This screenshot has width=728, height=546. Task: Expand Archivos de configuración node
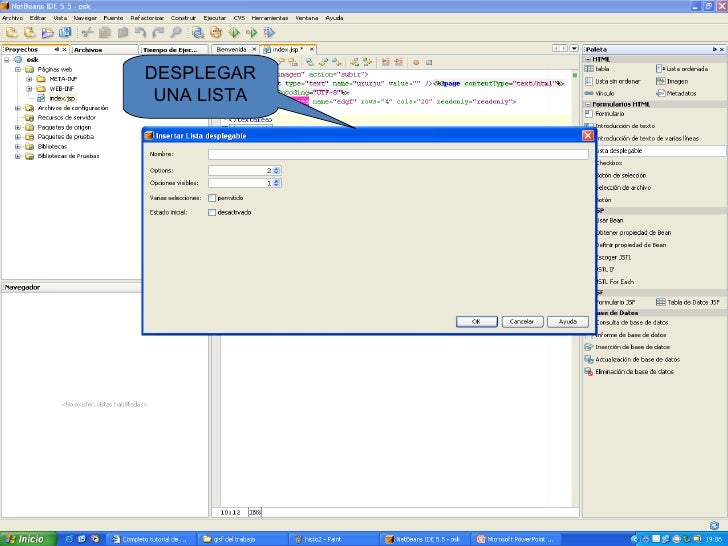point(18,108)
